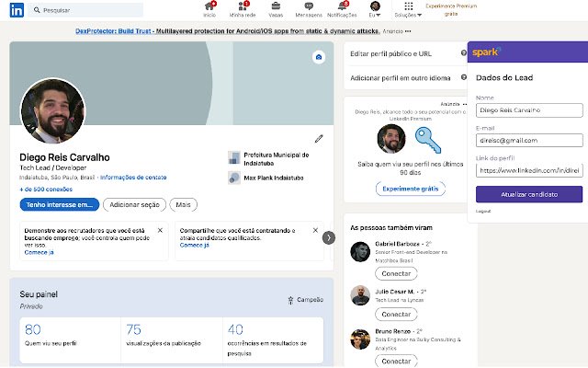Open Max Plank Indaiatuba school link
Image resolution: width=588 pixels, height=368 pixels.
tap(266, 178)
